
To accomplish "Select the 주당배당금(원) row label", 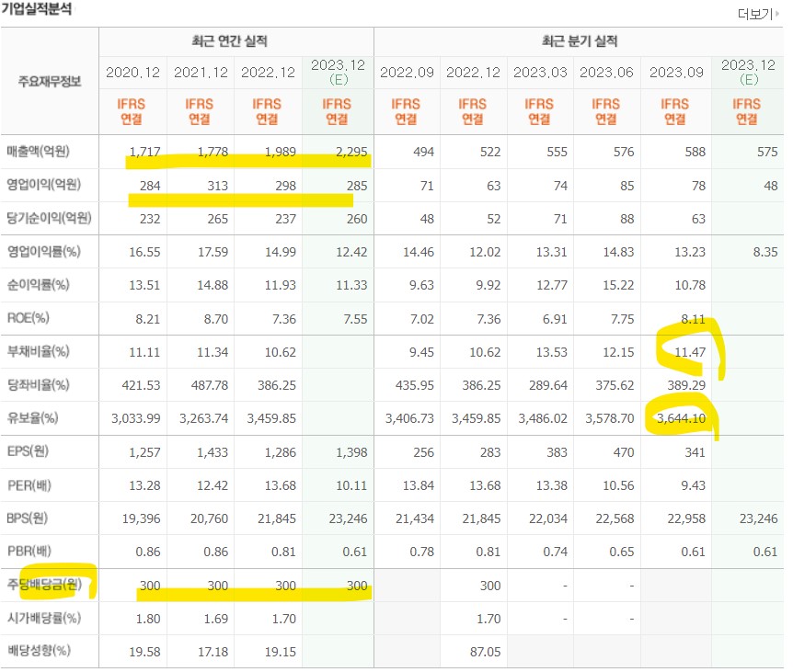I will click(44, 585).
